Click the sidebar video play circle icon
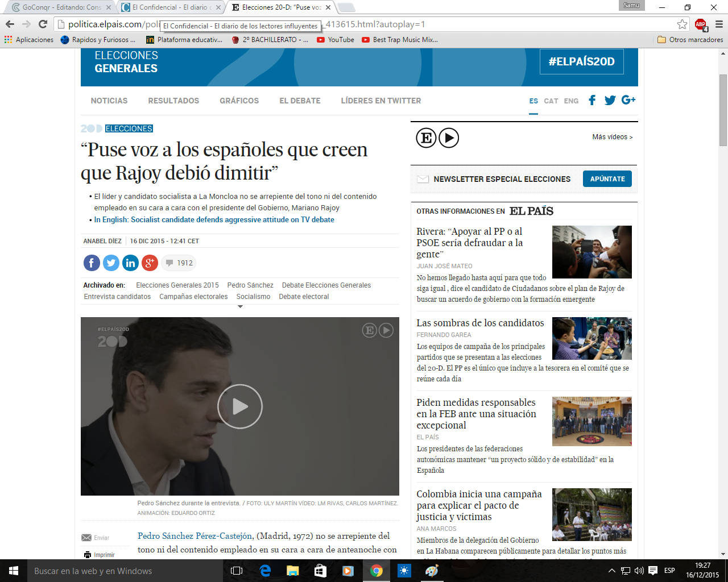Image resolution: width=728 pixels, height=582 pixels. (449, 138)
